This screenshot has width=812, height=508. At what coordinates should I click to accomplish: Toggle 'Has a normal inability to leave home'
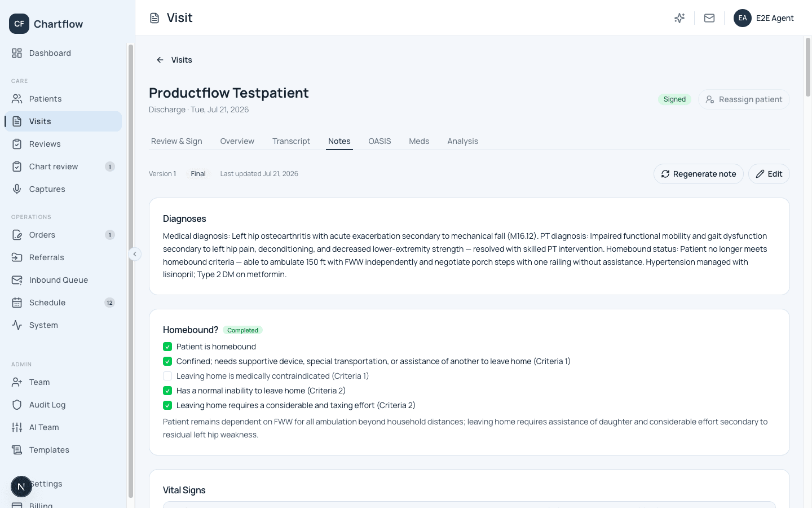[x=167, y=391]
